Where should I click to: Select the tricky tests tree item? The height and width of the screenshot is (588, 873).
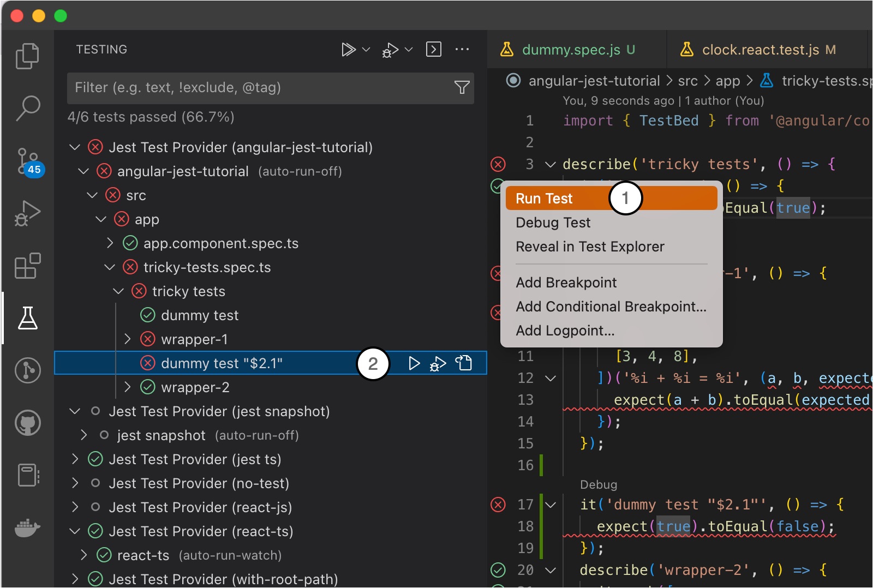pos(271,291)
